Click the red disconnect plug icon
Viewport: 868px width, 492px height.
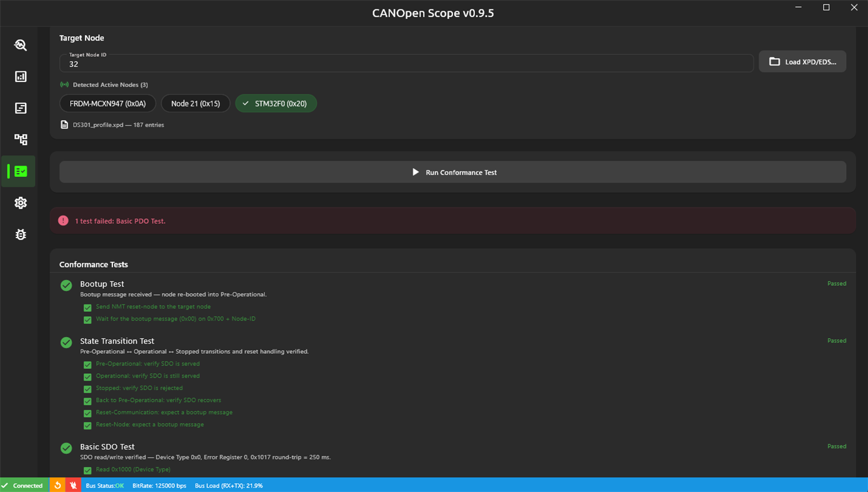[73, 485]
